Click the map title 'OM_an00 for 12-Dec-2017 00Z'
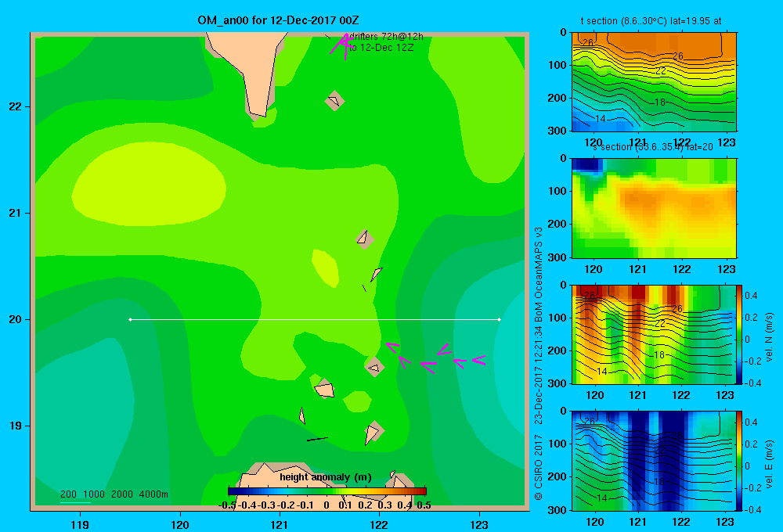The width and height of the screenshot is (783, 532). 278,20
